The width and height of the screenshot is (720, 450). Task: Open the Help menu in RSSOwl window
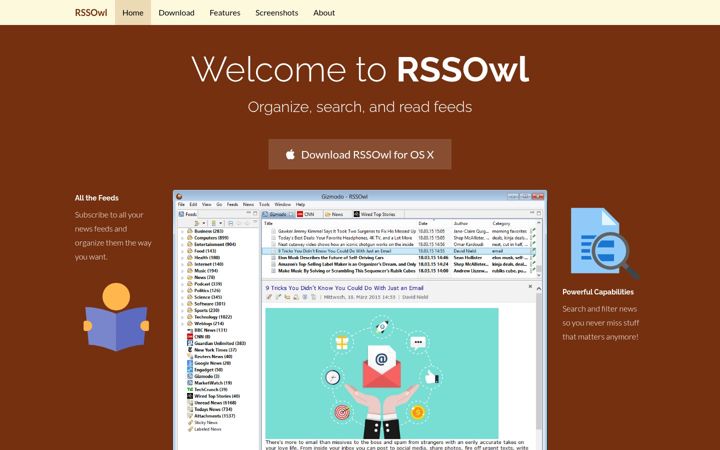tap(300, 204)
